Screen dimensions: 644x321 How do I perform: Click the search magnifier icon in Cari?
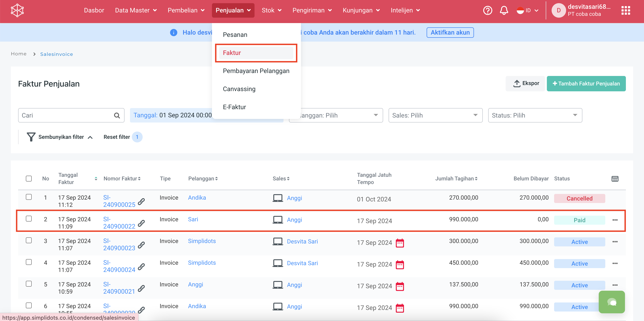[x=117, y=115]
